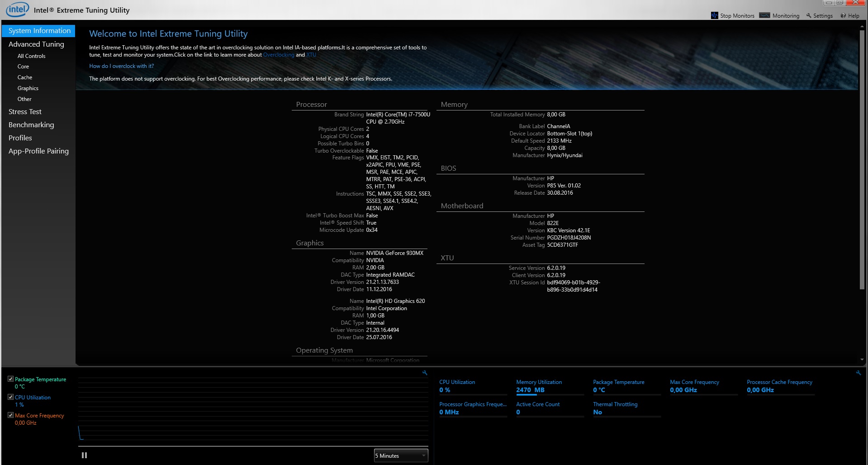
Task: Open the App-Profile Pairing section
Action: tap(38, 151)
